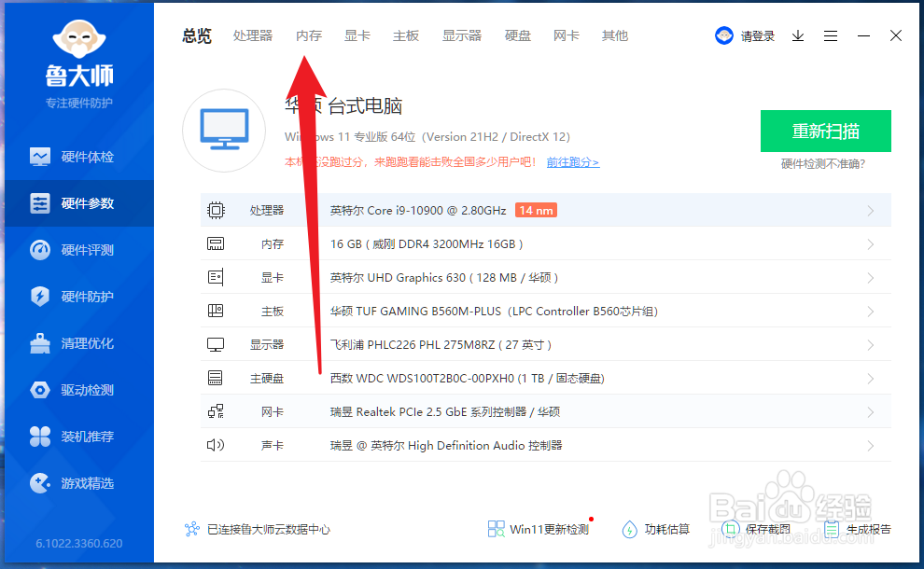Click the 驱动检测 gear icon
The height and width of the screenshot is (569, 924).
[x=40, y=390]
